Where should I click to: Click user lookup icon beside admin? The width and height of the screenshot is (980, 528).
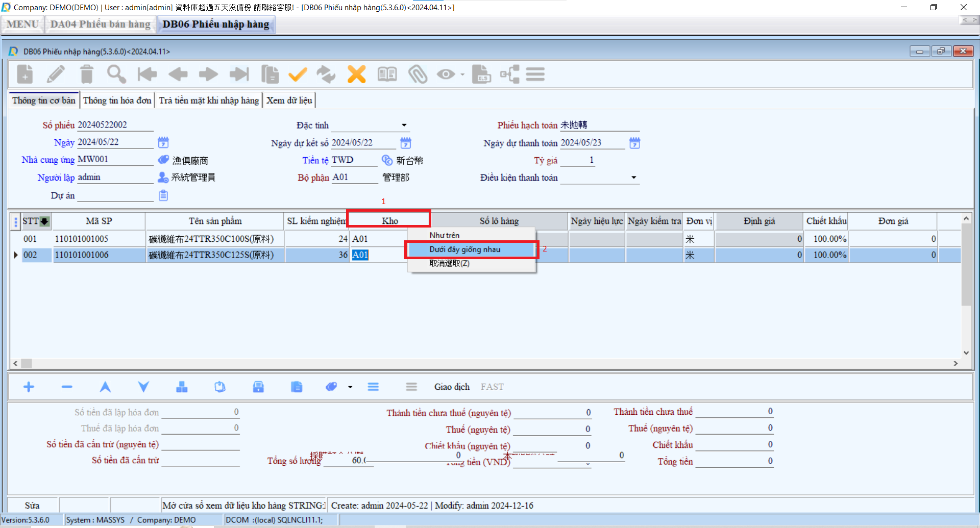click(163, 177)
